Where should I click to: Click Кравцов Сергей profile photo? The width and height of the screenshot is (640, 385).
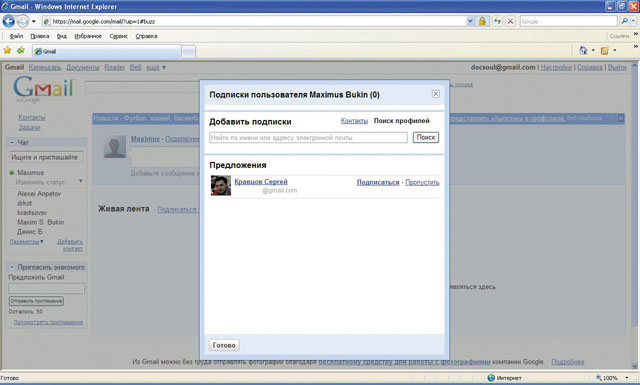point(221,185)
